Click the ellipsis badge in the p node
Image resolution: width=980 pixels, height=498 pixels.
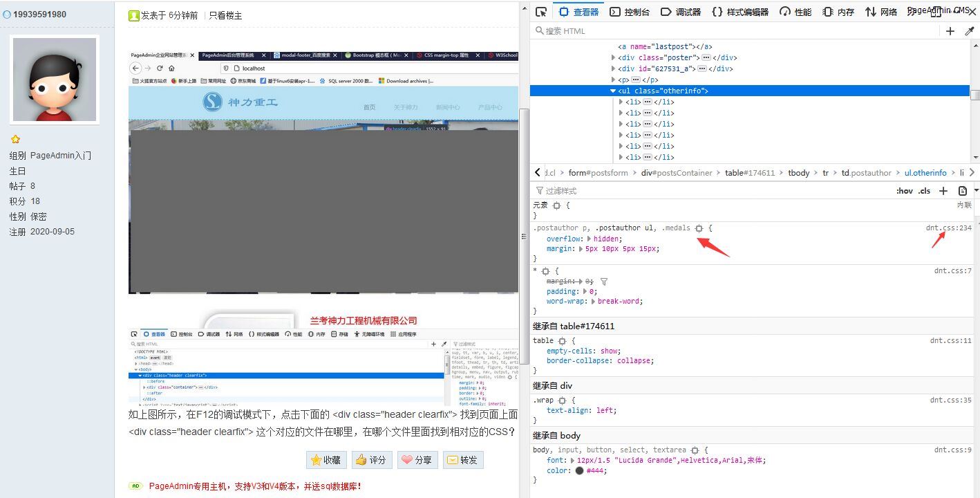click(x=636, y=80)
